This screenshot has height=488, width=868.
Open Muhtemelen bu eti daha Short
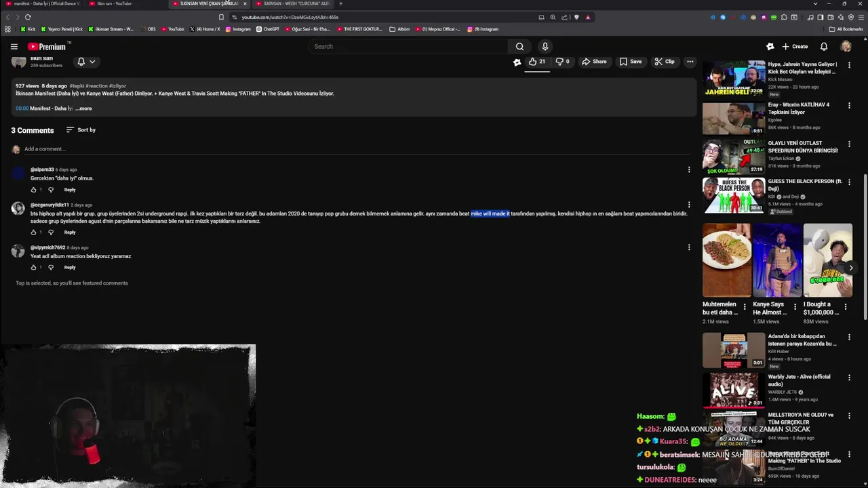(726, 260)
